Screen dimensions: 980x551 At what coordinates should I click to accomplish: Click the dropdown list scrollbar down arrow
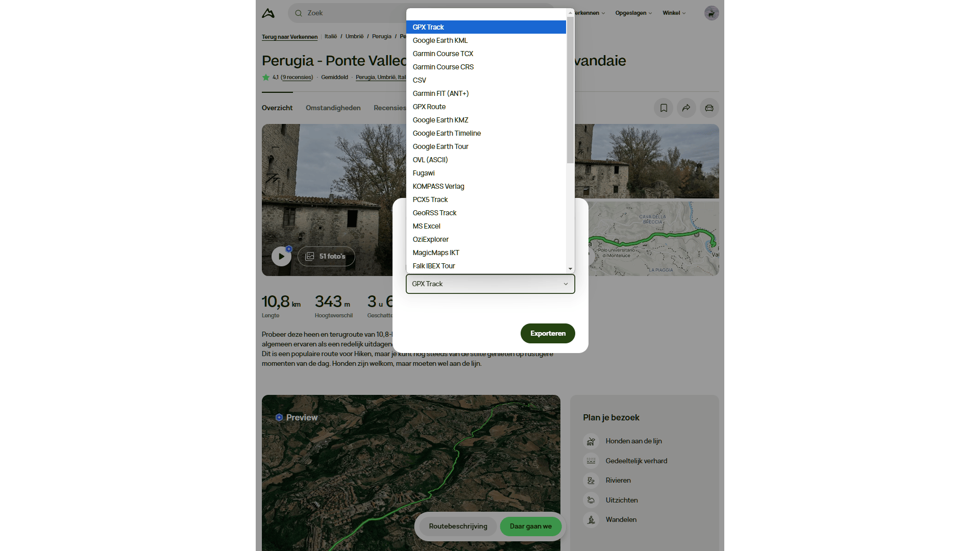[x=570, y=269]
